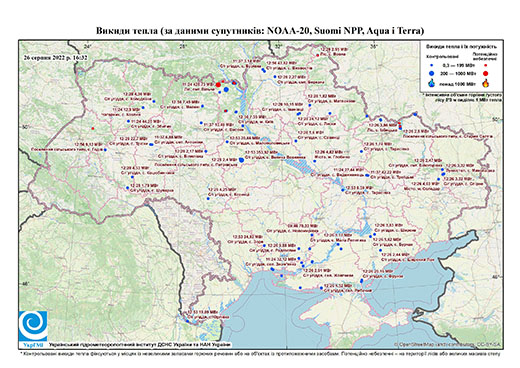This screenshot has height=368, width=520.
Task: Click the small blue dot in the legend
Action: click(432, 65)
